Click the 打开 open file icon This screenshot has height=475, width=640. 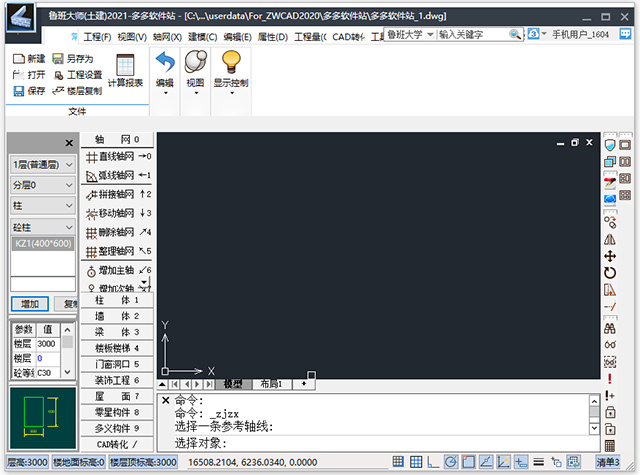(18, 75)
